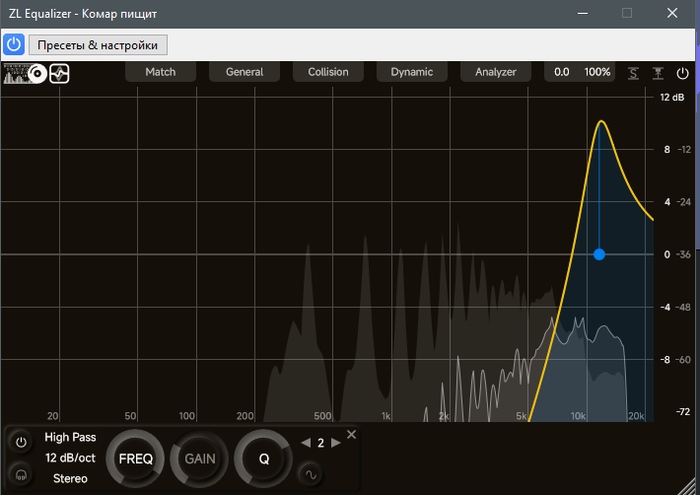Click the waveform icon next to logo

[59, 73]
